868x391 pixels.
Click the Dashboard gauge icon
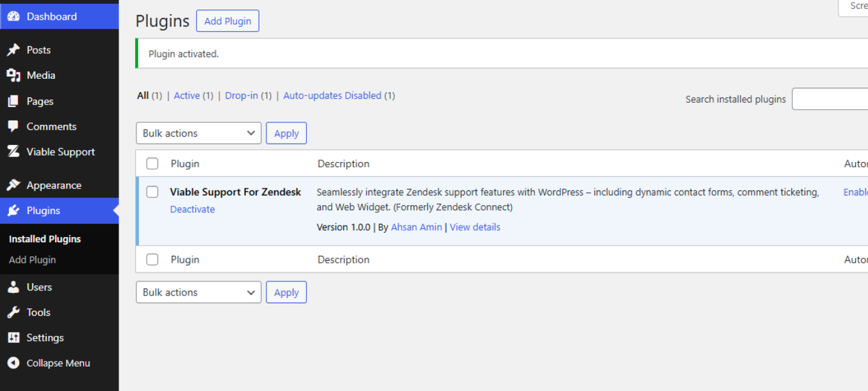[x=13, y=17]
